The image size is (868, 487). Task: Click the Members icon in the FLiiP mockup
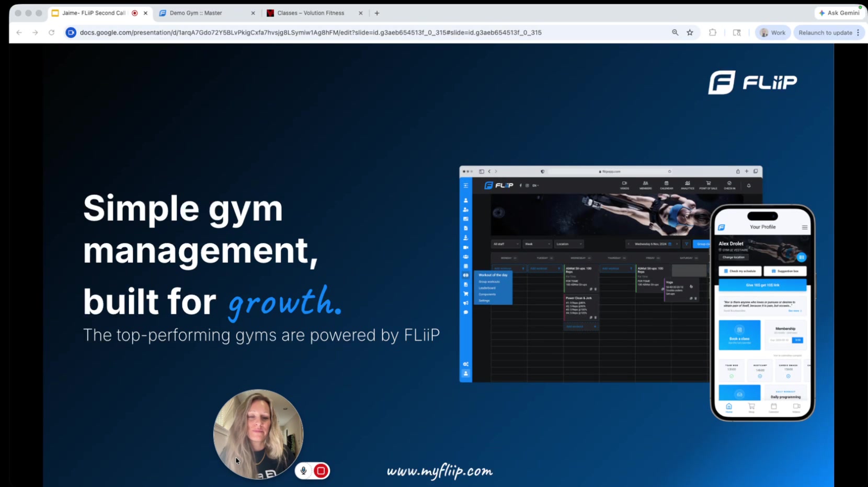click(645, 185)
